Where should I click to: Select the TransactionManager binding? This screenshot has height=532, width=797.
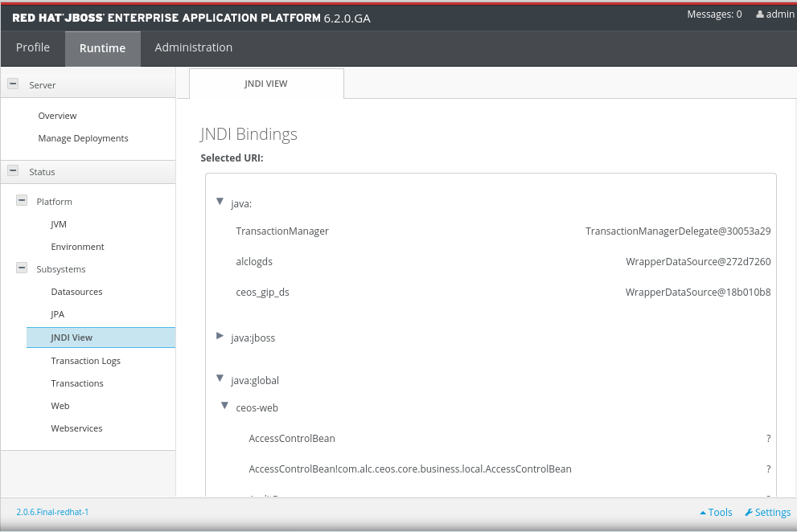click(282, 231)
